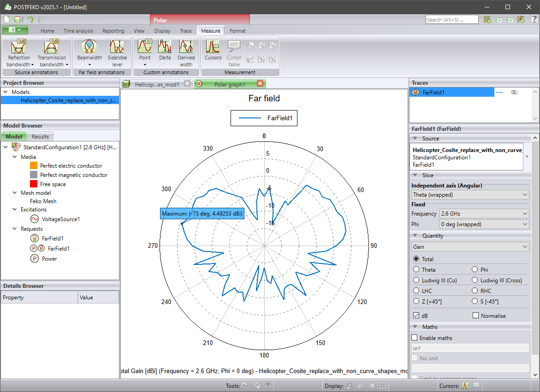
Task: Select the Total quantity radio button
Action: (416, 259)
